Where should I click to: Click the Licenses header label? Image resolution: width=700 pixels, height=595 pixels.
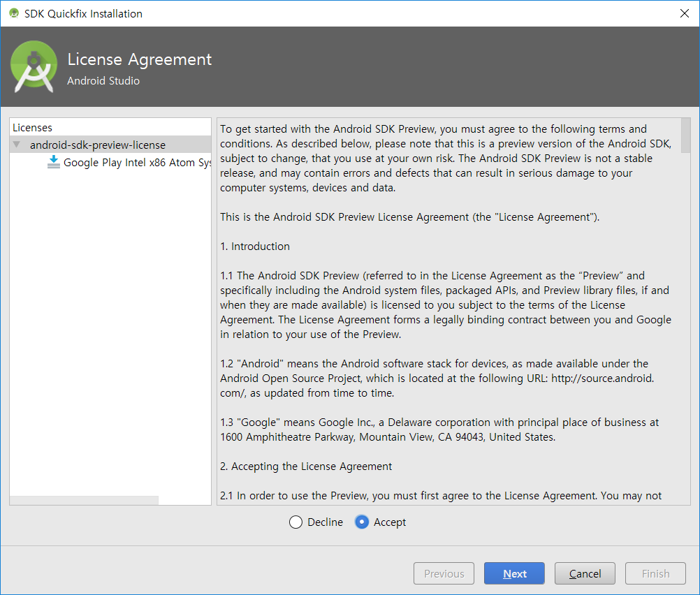[x=32, y=128]
